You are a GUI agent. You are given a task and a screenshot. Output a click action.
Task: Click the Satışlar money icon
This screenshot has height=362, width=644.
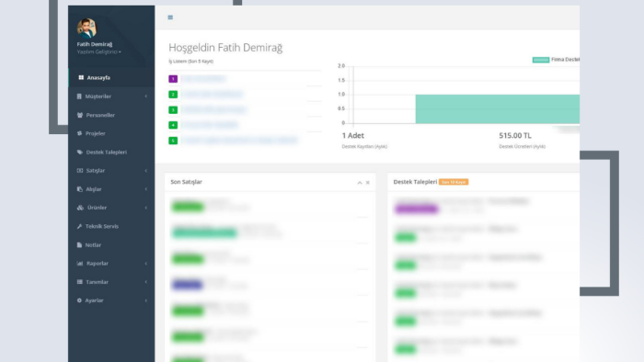pos(80,171)
